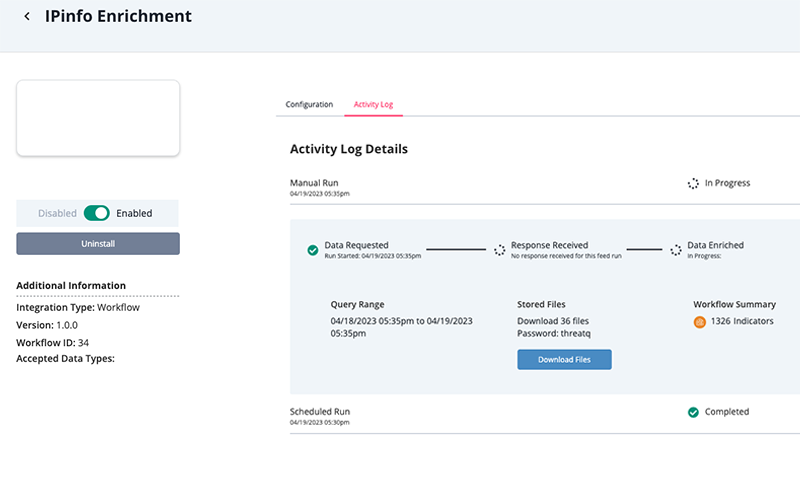
Task: Click the Response Received spinner icon
Action: 499,250
